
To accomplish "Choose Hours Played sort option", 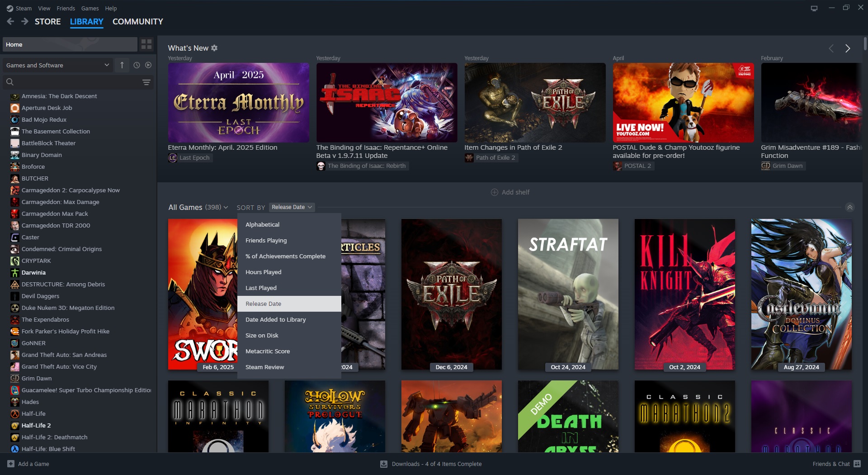I will tap(289, 272).
